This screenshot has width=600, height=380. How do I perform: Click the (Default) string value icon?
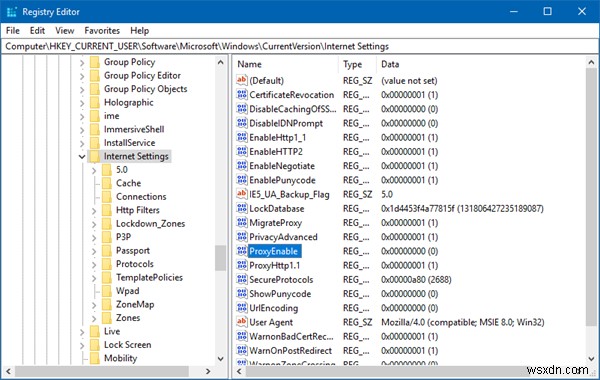(241, 80)
